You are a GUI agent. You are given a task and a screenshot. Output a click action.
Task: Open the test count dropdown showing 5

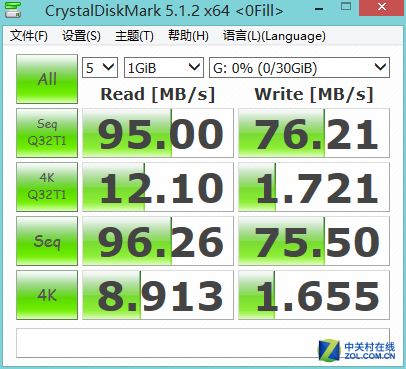[x=100, y=68]
